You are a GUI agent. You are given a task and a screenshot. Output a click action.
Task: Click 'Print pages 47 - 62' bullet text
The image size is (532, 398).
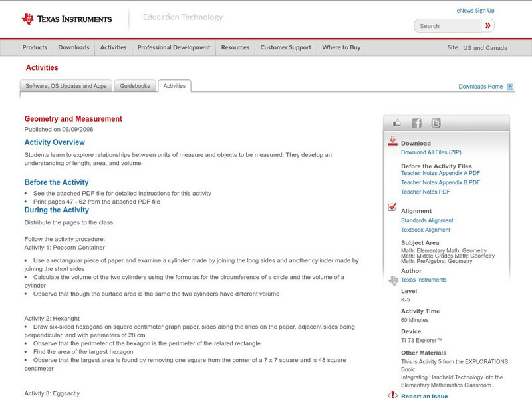(96, 202)
